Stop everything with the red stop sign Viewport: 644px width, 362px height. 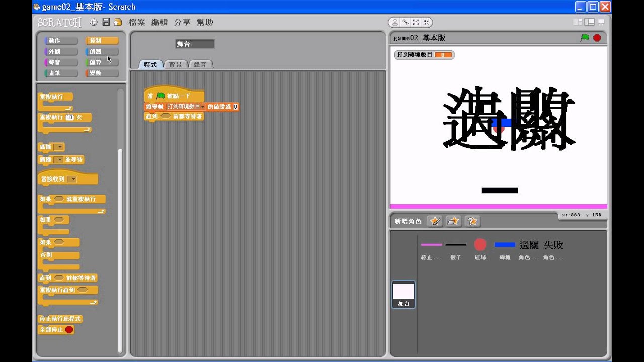[x=597, y=38]
